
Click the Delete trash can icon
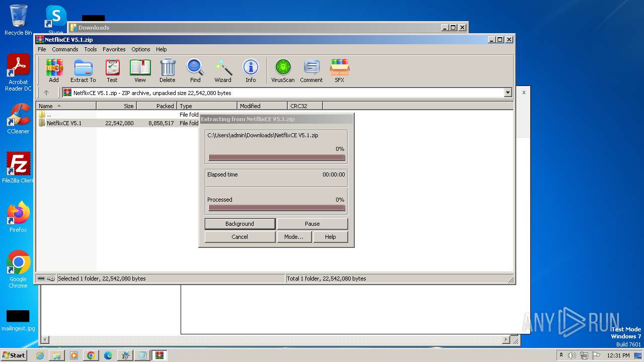[168, 70]
